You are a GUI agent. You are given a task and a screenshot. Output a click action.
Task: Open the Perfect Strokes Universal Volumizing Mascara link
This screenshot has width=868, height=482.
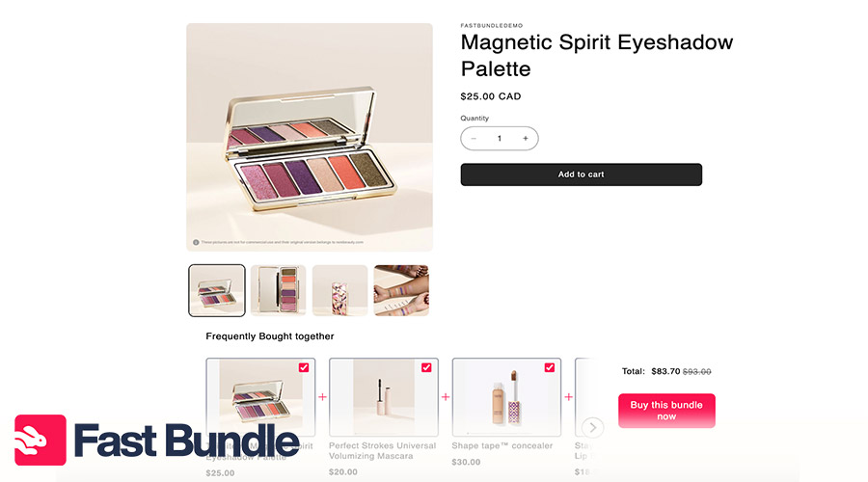tap(384, 450)
